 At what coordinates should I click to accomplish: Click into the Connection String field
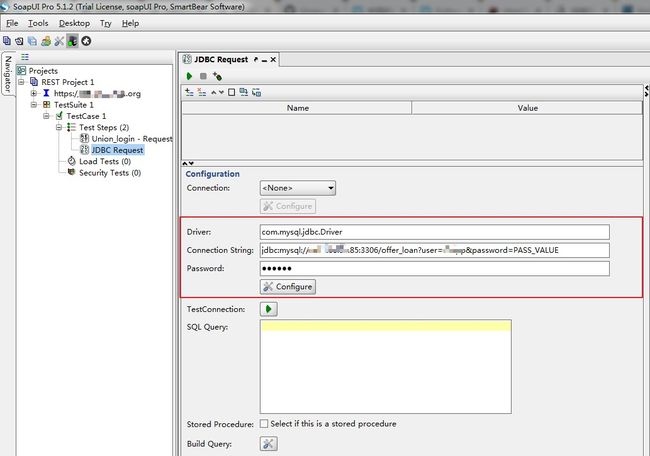pyautogui.click(x=434, y=250)
